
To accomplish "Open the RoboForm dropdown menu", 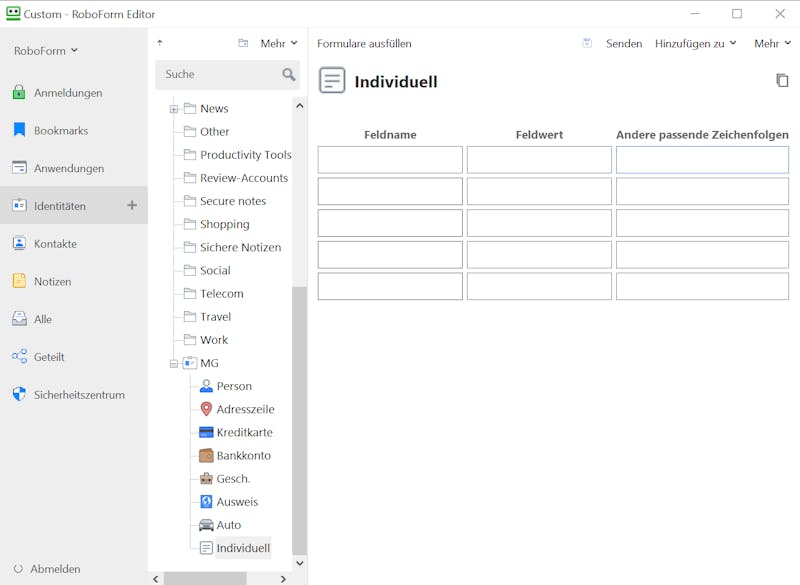I will (46, 50).
